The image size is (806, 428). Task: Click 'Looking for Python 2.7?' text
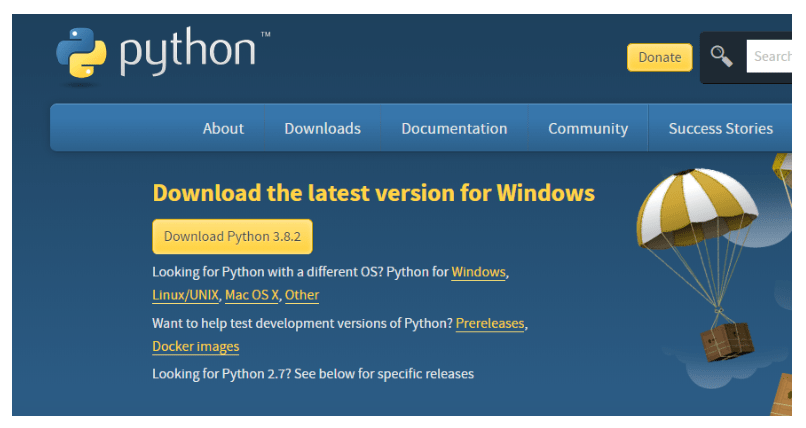tap(222, 374)
